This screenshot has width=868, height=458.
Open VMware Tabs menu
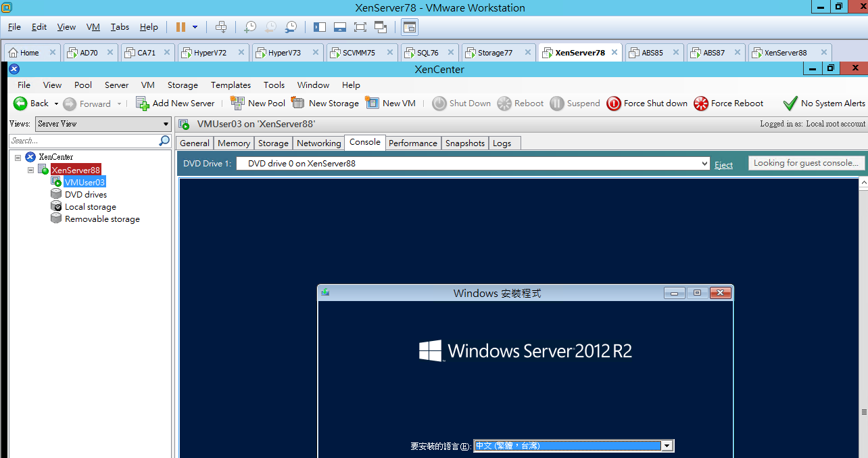[x=120, y=27]
